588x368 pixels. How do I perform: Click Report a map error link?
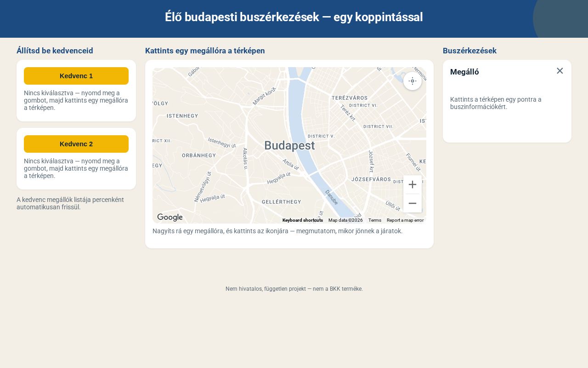click(405, 220)
